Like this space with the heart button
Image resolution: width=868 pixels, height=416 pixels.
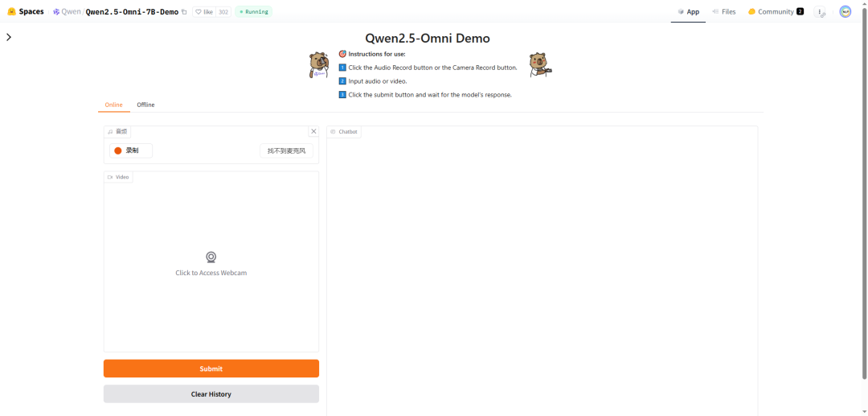203,11
